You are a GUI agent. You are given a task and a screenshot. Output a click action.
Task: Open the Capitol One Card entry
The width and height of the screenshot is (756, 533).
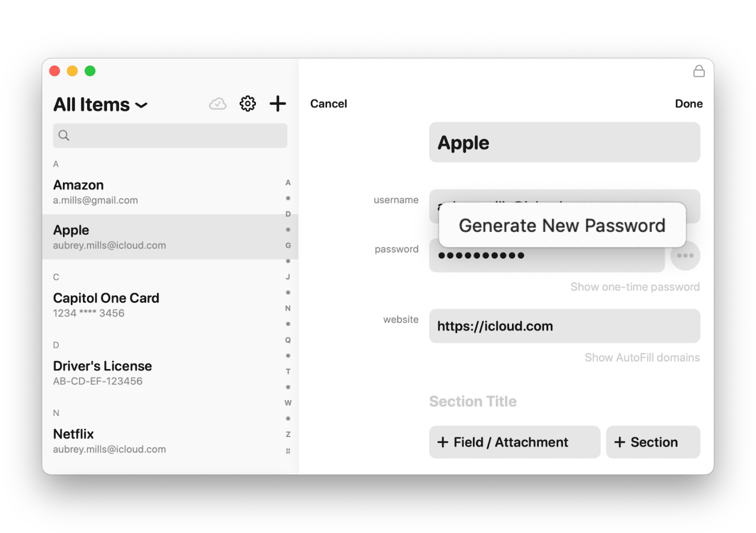(170, 305)
